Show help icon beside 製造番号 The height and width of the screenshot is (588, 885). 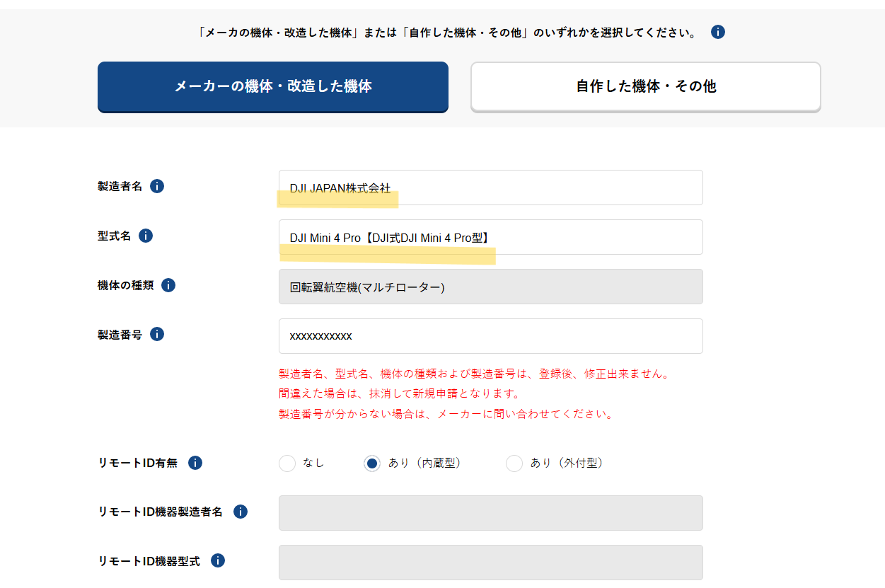(x=157, y=335)
